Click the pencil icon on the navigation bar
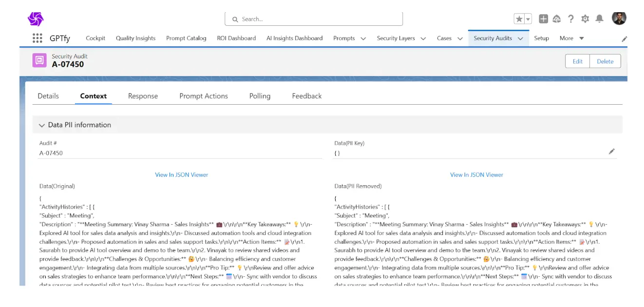 [x=625, y=38]
